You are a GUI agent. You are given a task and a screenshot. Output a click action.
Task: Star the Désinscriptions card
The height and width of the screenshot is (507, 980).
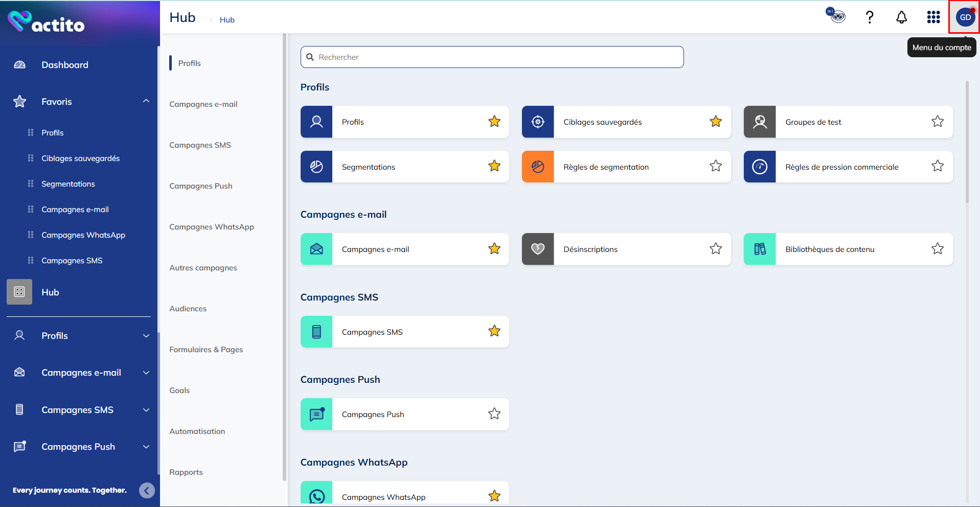point(715,249)
